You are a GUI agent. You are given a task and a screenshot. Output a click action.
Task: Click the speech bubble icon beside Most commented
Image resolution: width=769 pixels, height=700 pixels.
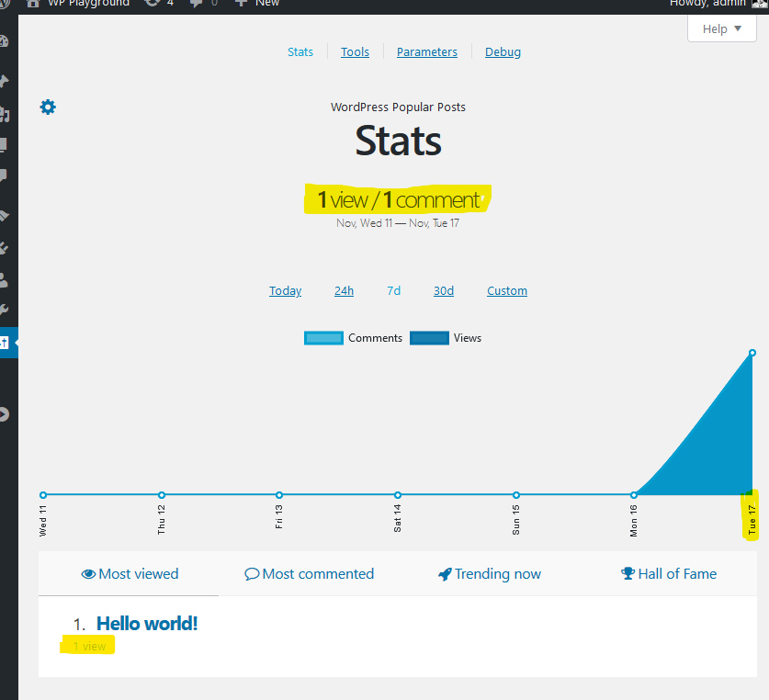click(x=252, y=574)
